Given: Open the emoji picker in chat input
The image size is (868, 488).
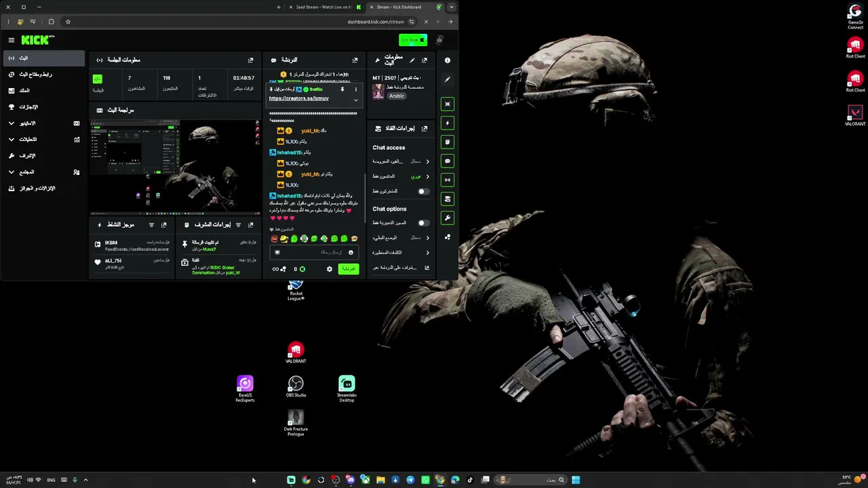Looking at the screenshot, I should [351, 252].
